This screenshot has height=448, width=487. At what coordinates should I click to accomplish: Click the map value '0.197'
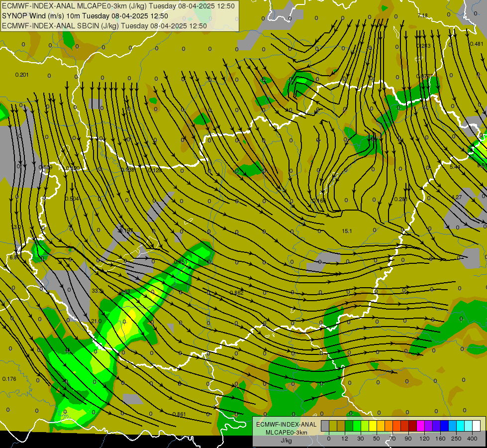tap(126, 230)
